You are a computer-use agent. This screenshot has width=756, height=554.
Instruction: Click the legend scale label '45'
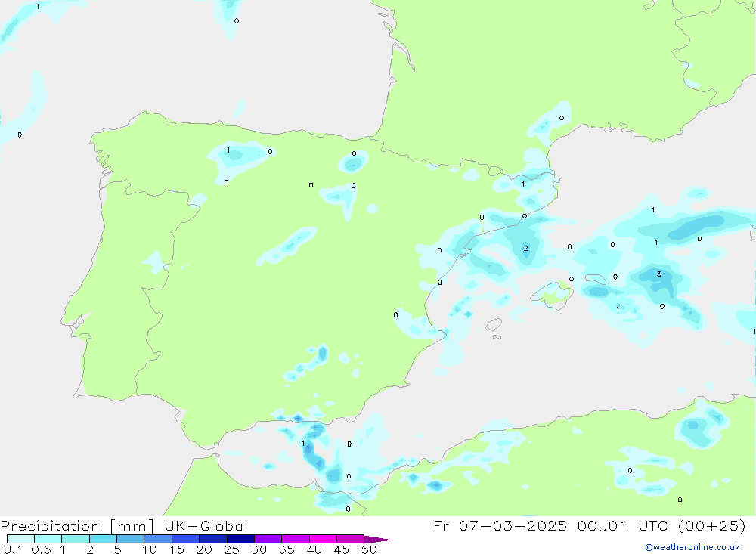click(x=342, y=549)
